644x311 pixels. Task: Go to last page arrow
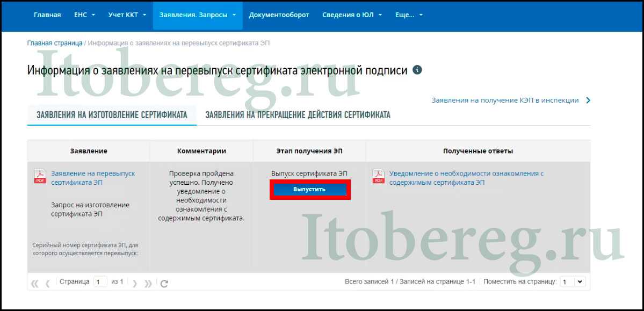(148, 283)
